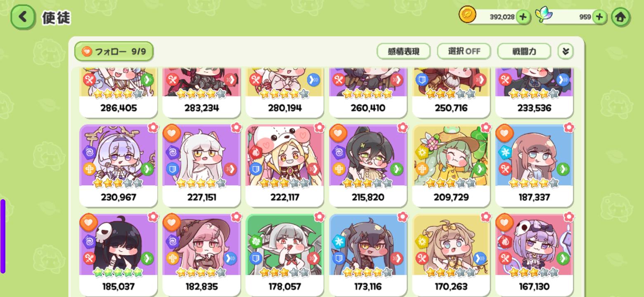Screen dimensions: 644x297
Task: Click the gold coin currency icon
Action: tap(467, 15)
